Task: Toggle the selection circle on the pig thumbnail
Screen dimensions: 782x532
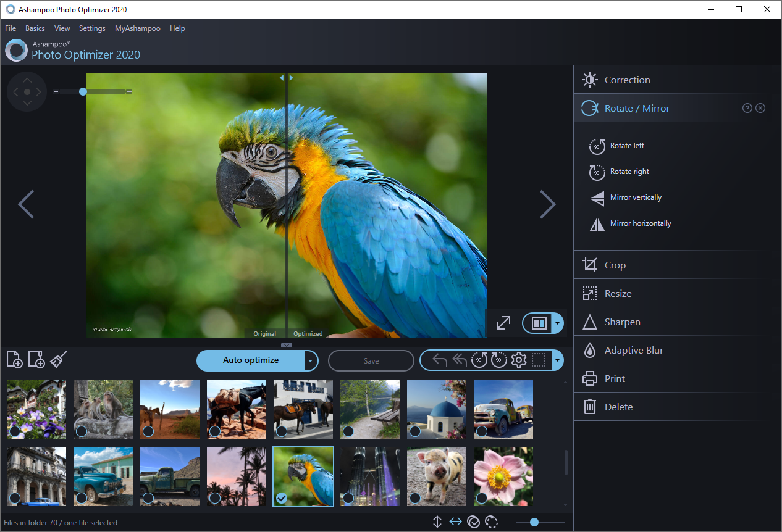Action: pyautogui.click(x=415, y=497)
